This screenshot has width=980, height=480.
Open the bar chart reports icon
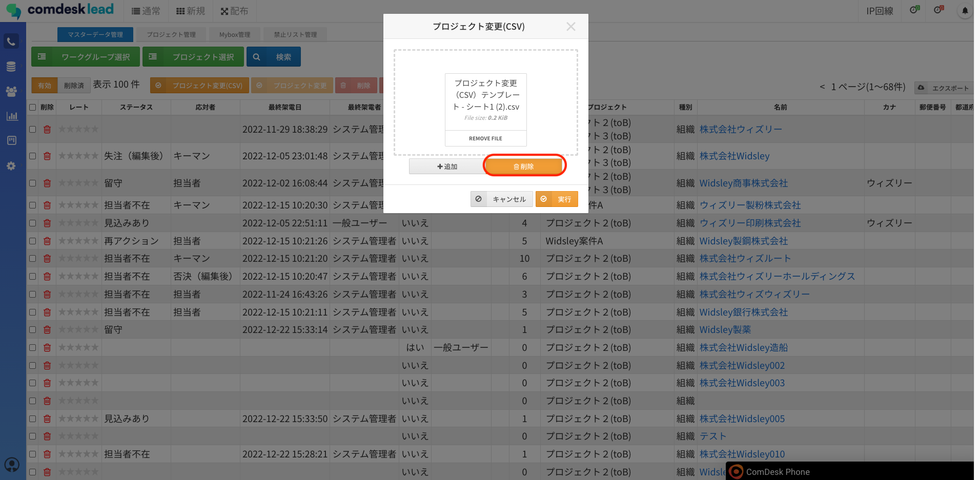pyautogui.click(x=11, y=116)
